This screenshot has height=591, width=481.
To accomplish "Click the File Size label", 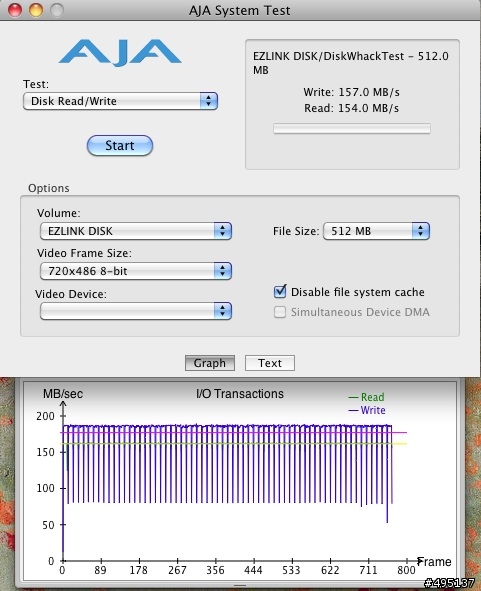I will pyautogui.click(x=296, y=231).
